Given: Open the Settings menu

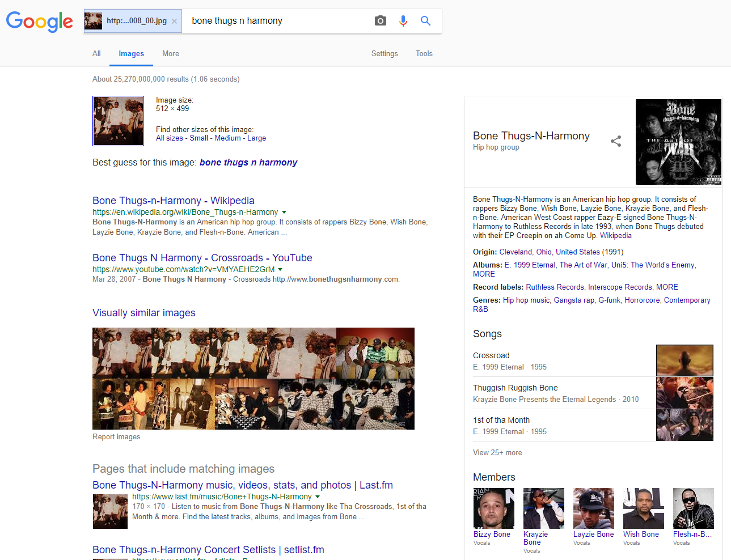Looking at the screenshot, I should point(384,53).
